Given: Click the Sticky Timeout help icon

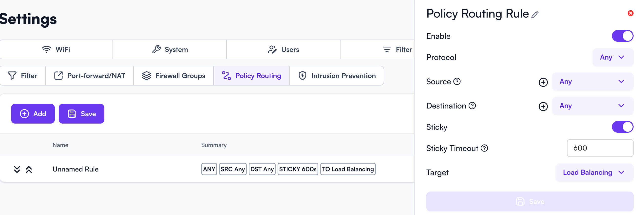Looking at the screenshot, I should tap(484, 148).
